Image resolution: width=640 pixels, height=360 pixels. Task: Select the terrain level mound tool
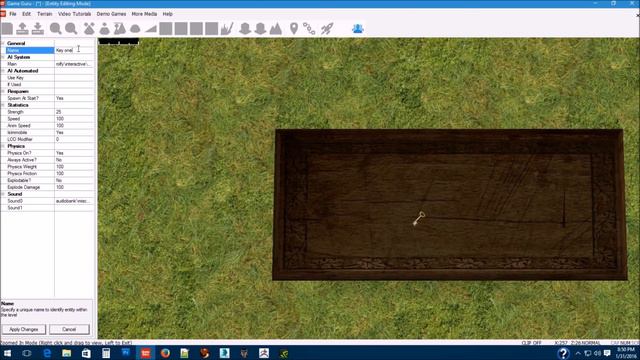[x=104, y=29]
